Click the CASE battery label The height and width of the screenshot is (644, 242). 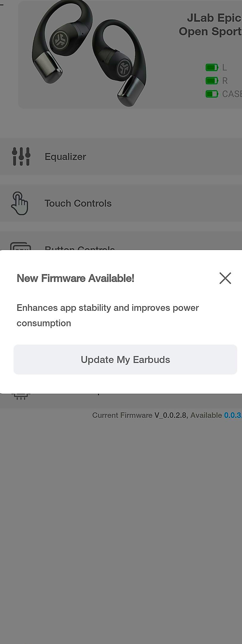tap(232, 94)
